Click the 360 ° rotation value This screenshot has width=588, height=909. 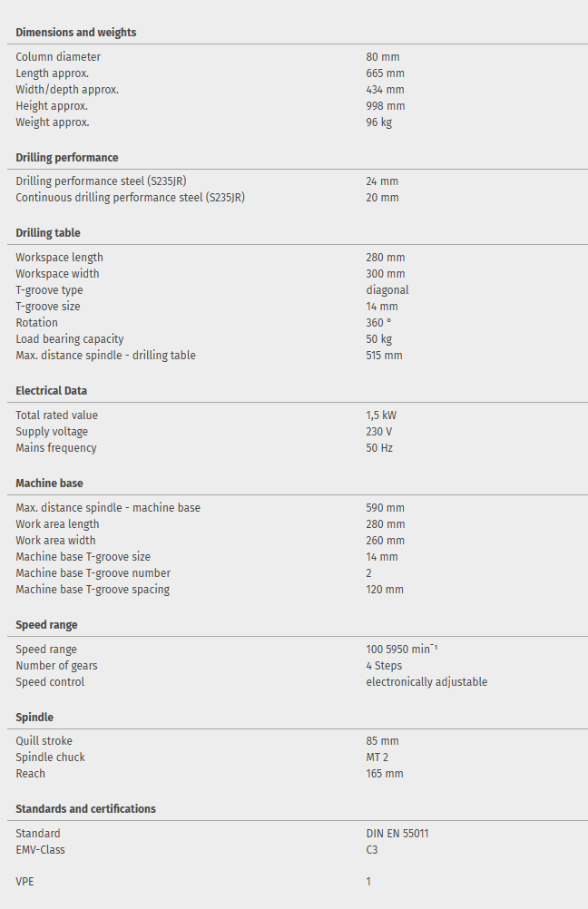point(379,323)
